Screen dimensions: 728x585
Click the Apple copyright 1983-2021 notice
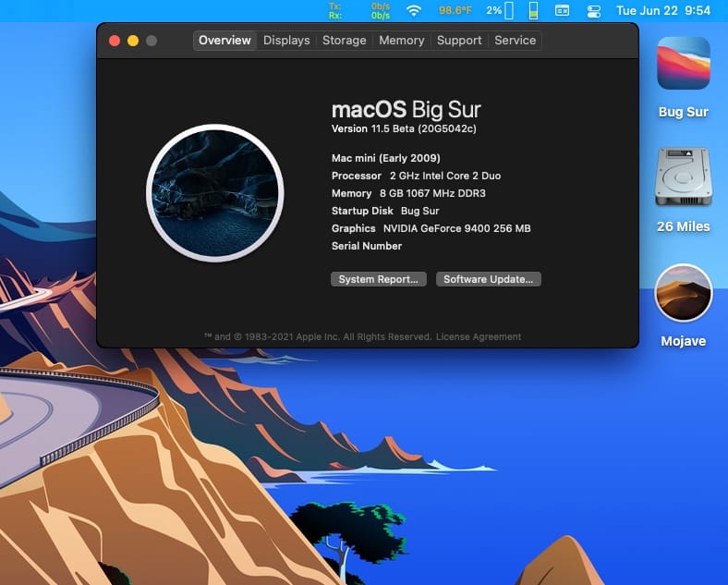tap(318, 336)
